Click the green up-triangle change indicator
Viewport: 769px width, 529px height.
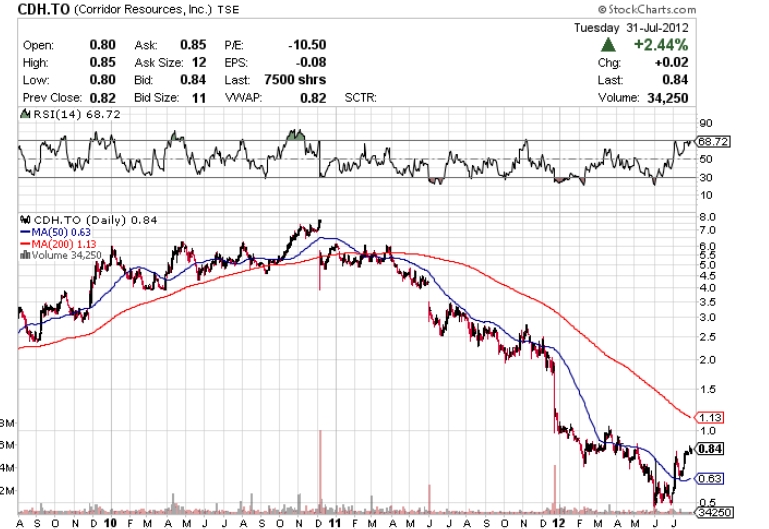click(608, 45)
